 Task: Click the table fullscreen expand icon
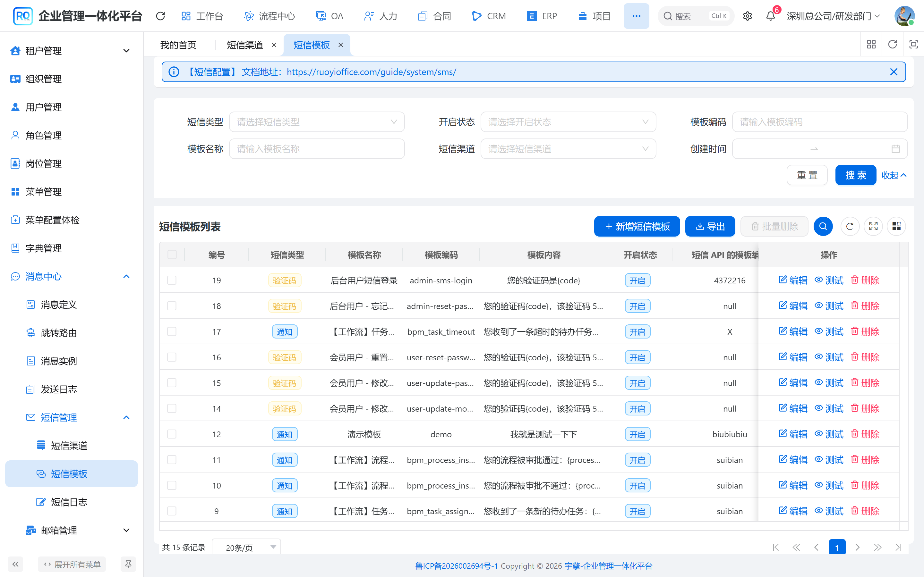tap(873, 226)
